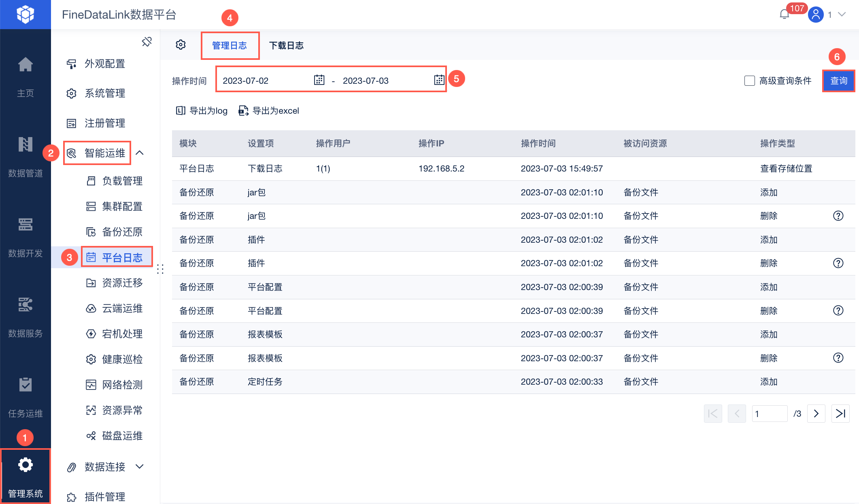The width and height of the screenshot is (859, 504).
Task: Collapse the 智能运维 menu section
Action: [140, 153]
